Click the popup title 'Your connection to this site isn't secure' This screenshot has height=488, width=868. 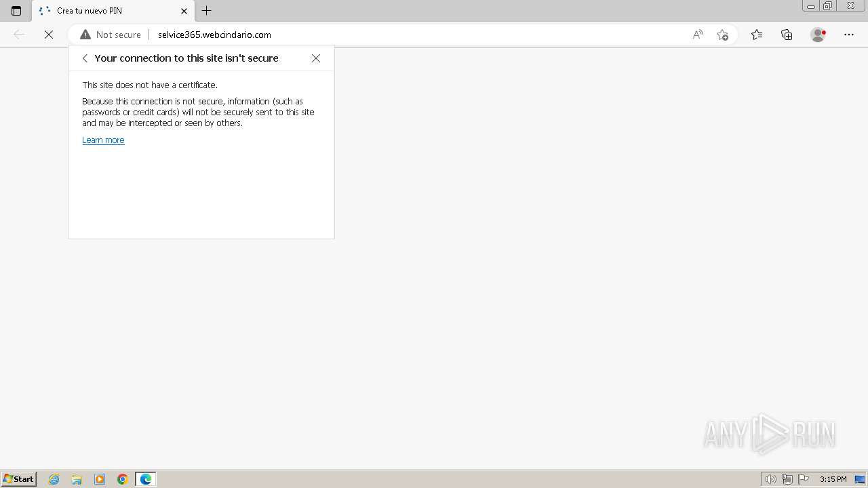pos(186,58)
